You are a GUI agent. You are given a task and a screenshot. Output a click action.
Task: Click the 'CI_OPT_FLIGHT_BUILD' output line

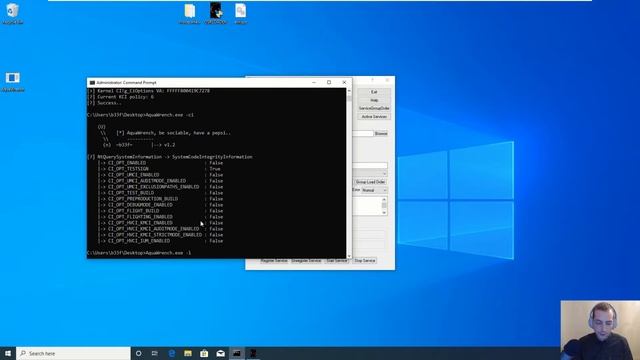pyautogui.click(x=160, y=211)
